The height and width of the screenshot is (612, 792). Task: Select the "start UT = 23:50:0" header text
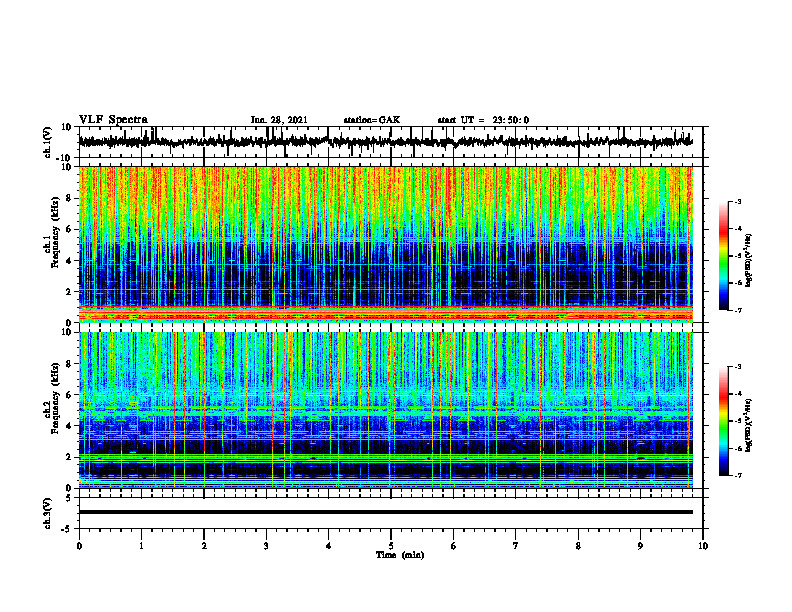(x=483, y=120)
